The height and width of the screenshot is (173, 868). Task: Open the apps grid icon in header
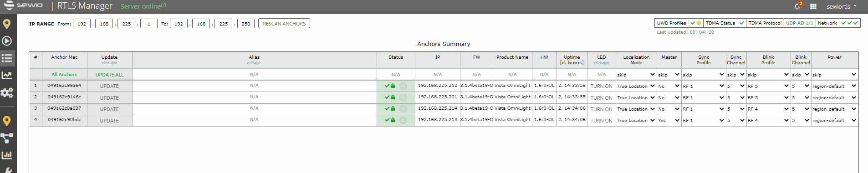click(813, 6)
